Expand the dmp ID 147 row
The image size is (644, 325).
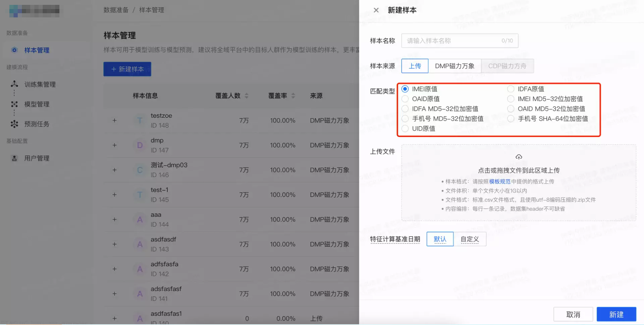point(114,145)
